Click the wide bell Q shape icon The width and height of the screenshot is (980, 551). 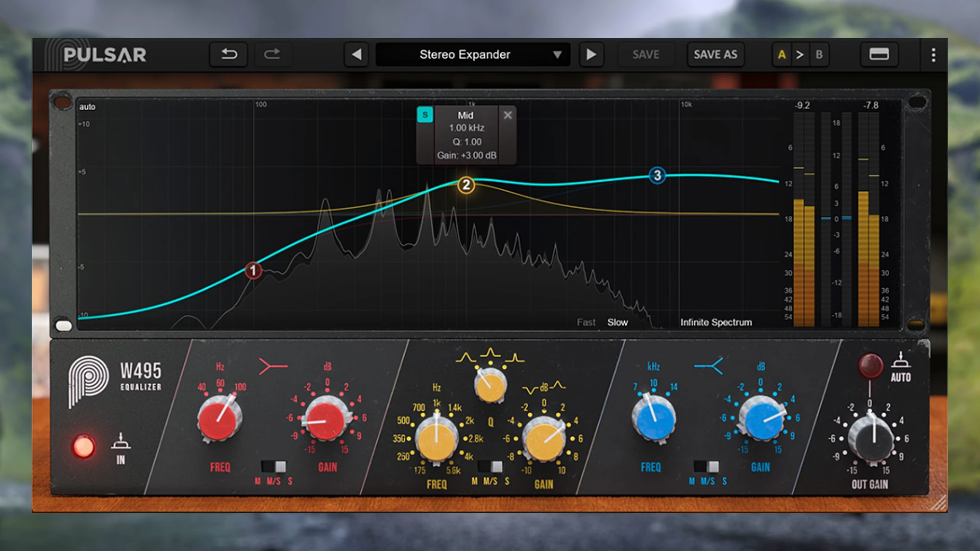point(465,357)
